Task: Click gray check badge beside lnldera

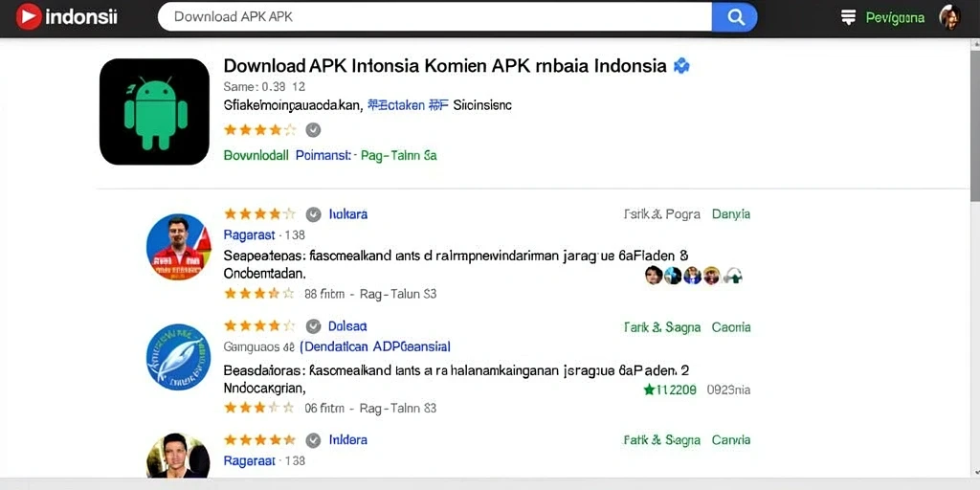Action: [313, 440]
